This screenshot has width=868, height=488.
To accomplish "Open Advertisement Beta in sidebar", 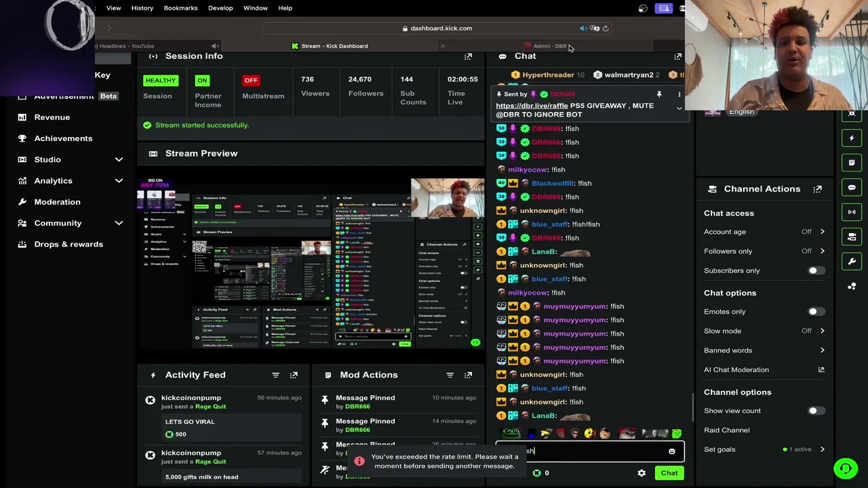I will point(76,96).
